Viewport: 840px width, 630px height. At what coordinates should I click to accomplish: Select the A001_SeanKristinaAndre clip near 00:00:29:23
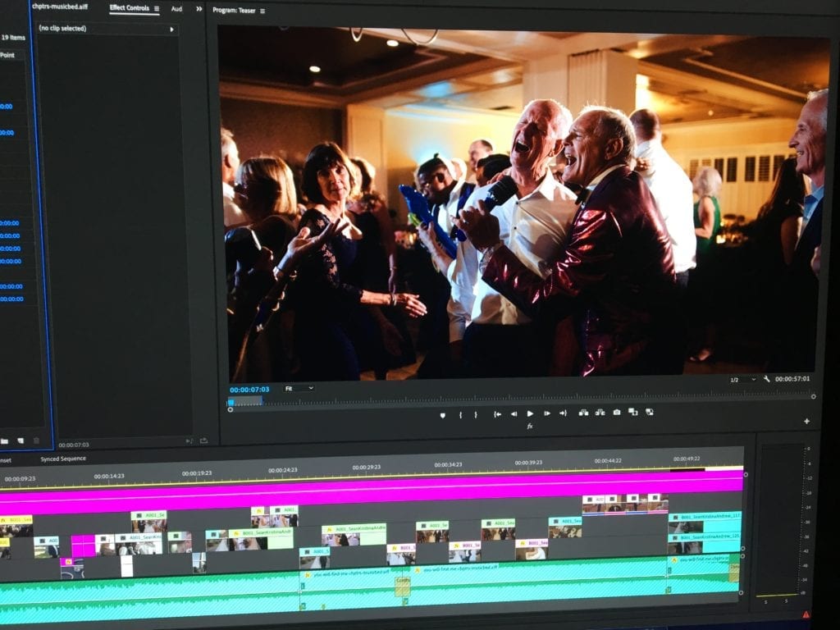coord(354,535)
